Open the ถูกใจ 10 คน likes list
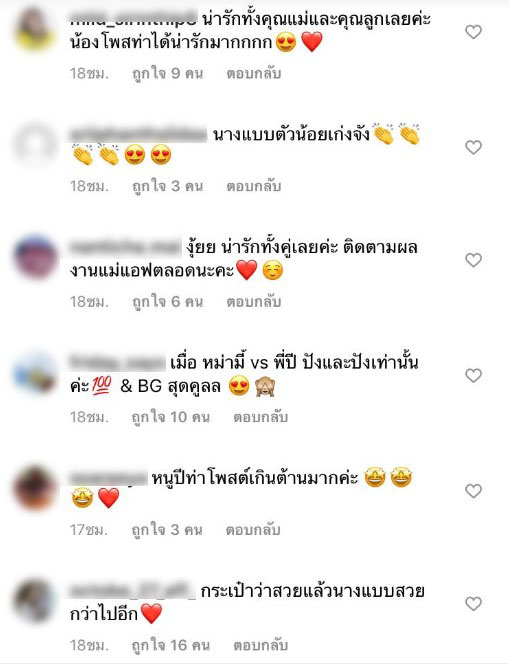 (171, 417)
